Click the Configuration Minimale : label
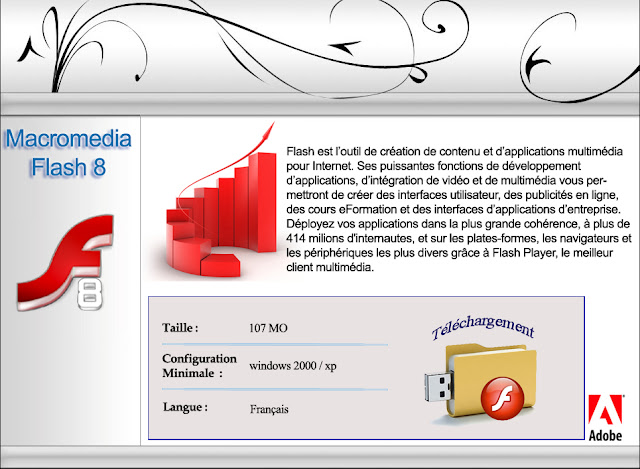This screenshot has width=640, height=469. [x=199, y=366]
